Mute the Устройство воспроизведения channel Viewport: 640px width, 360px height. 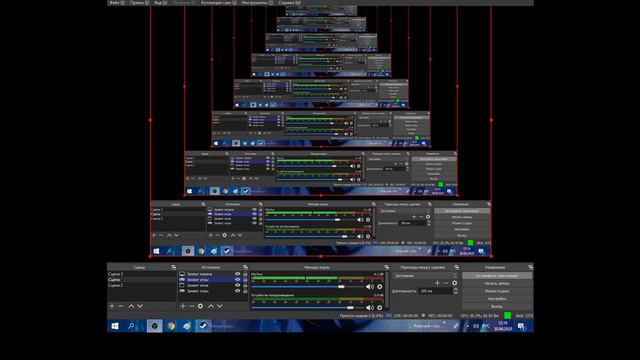tap(370, 308)
